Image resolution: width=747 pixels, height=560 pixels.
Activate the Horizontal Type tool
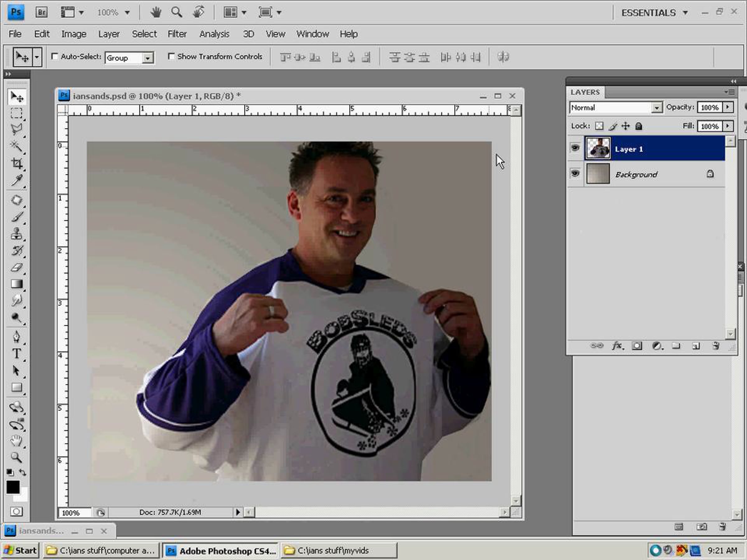pyautogui.click(x=16, y=353)
